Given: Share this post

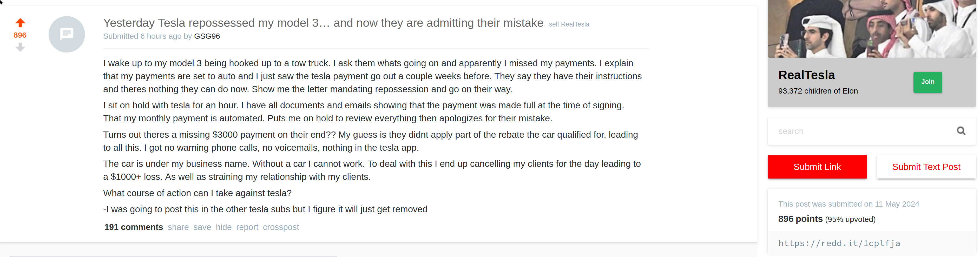Looking at the screenshot, I should click(178, 227).
